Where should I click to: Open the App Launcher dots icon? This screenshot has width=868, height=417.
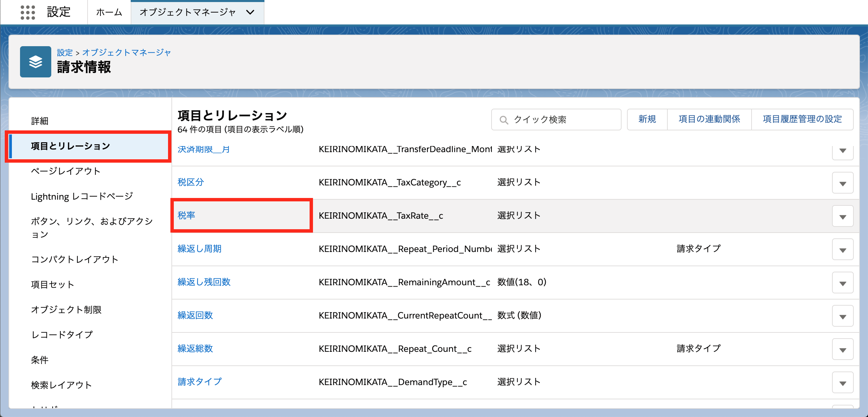click(27, 12)
